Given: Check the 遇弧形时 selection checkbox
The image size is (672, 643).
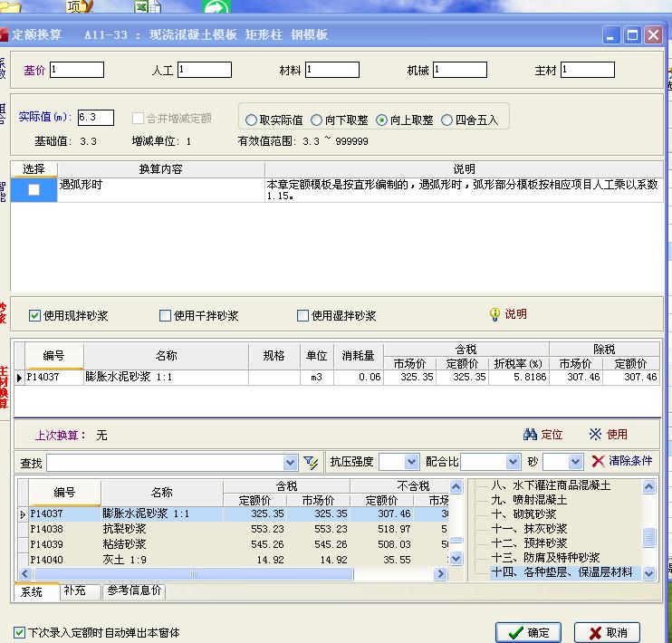Looking at the screenshot, I should 34,189.
